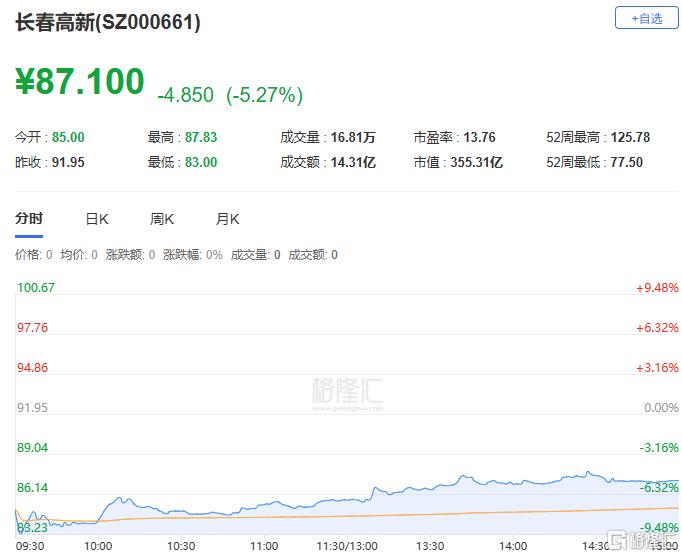
Task: Click the 10:30 time axis label
Action: pyautogui.click(x=181, y=546)
